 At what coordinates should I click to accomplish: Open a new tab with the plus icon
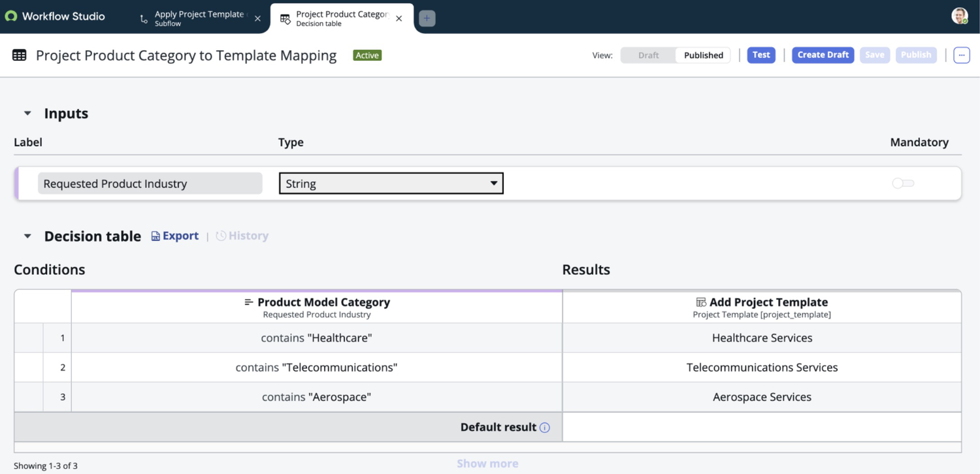coord(427,18)
